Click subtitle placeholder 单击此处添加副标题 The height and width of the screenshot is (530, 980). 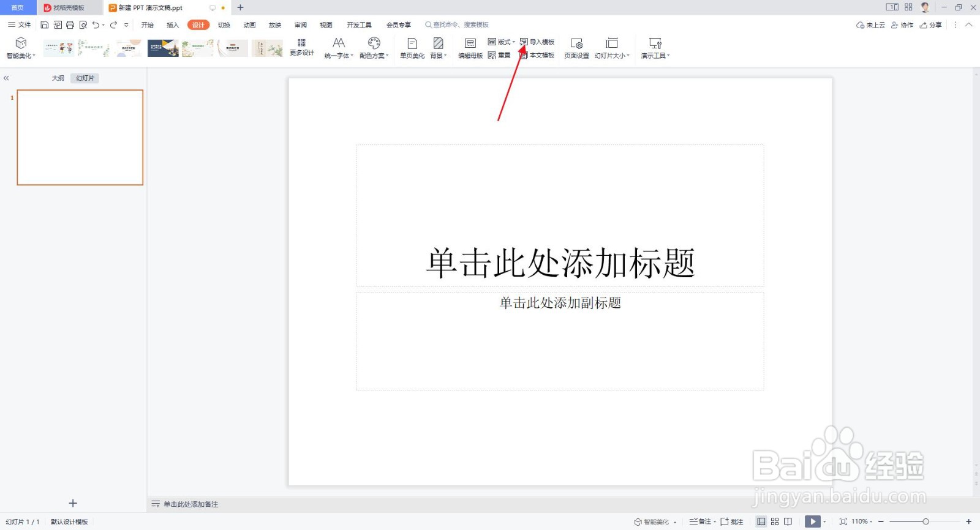(x=560, y=303)
